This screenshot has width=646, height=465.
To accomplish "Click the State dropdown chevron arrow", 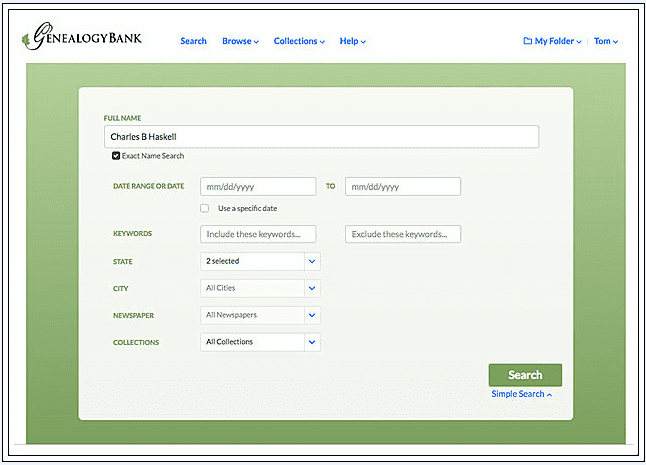I will (x=312, y=261).
